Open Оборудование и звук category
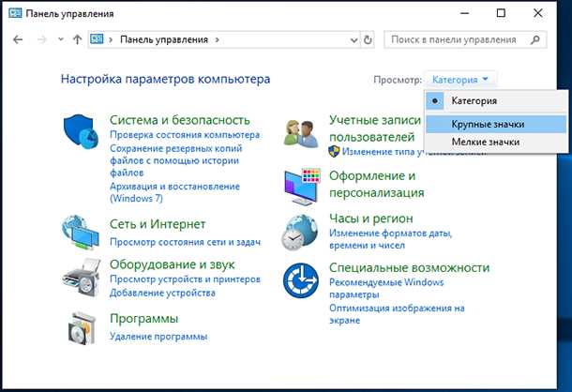572x392 pixels. point(173,264)
